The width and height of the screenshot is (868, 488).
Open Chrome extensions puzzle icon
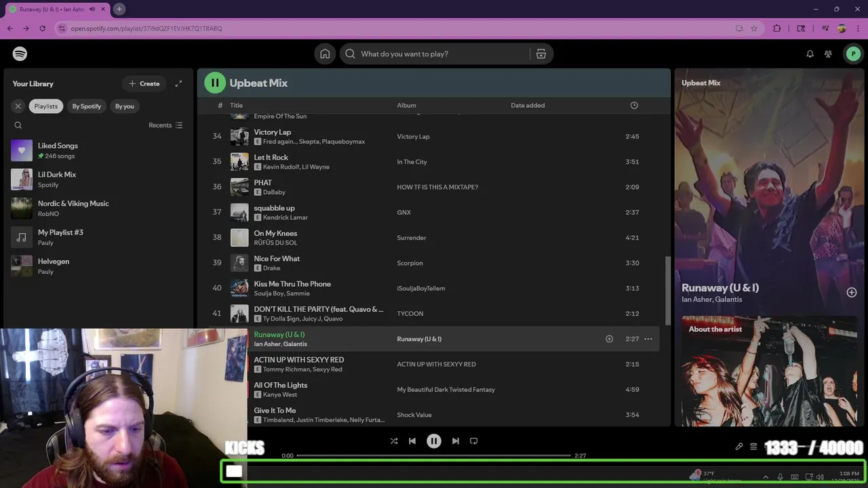tap(777, 28)
